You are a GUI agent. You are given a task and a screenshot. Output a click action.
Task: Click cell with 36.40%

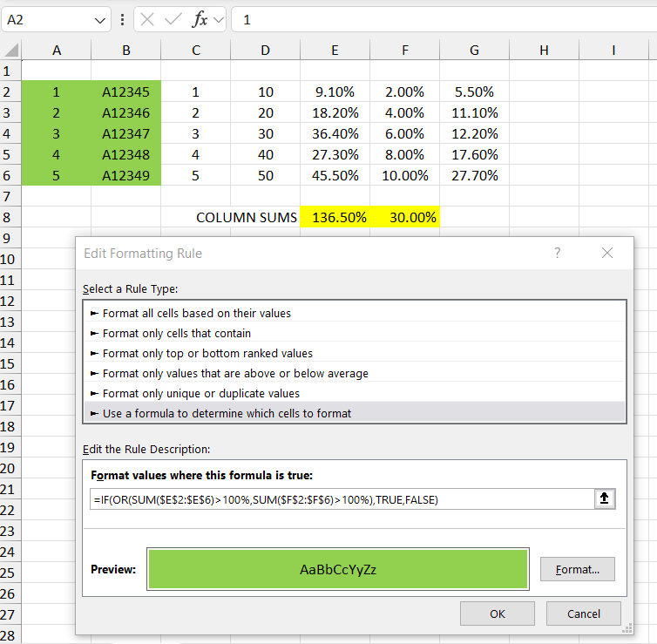(335, 133)
